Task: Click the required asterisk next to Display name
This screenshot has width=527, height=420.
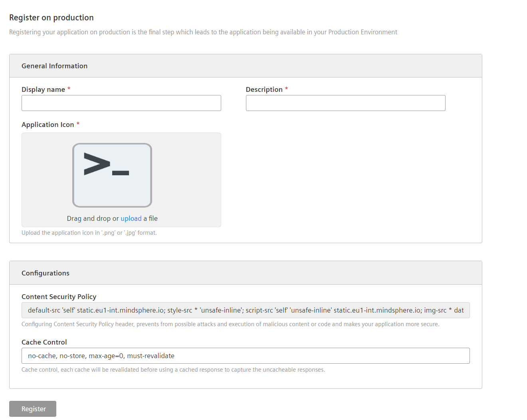Action: [x=69, y=89]
